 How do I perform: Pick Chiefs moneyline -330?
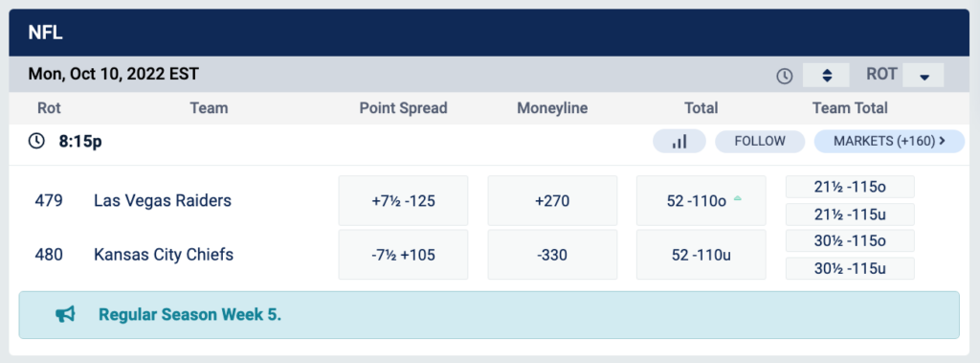point(552,255)
